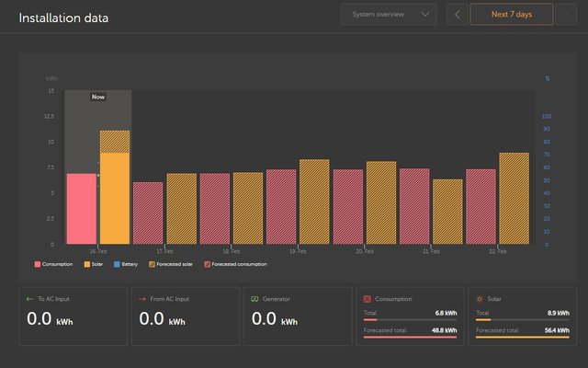Click the Consumption card icon

367,299
